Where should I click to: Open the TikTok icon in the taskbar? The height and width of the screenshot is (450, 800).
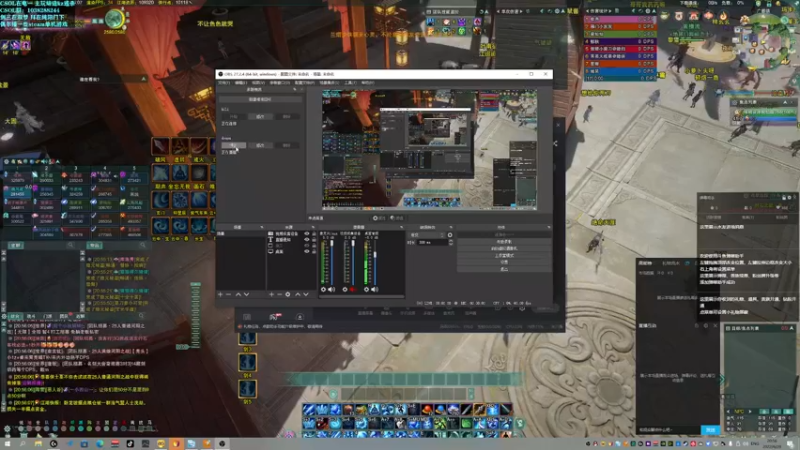tap(130, 443)
